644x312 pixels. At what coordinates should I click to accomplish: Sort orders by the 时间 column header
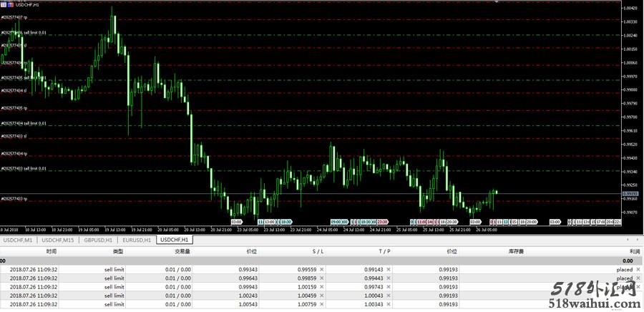click(52, 252)
